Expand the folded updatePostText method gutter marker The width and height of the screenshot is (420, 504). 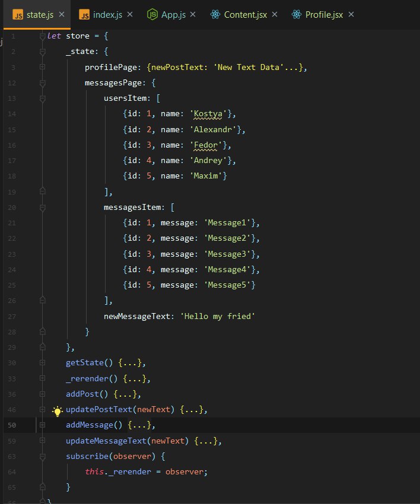tap(43, 409)
